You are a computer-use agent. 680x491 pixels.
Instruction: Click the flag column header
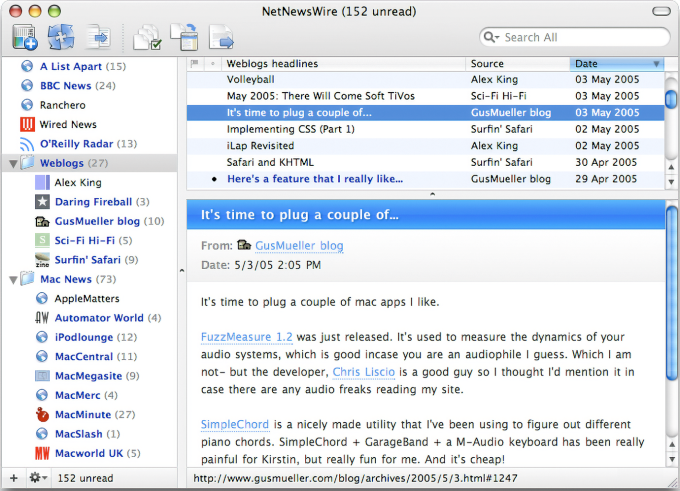194,64
